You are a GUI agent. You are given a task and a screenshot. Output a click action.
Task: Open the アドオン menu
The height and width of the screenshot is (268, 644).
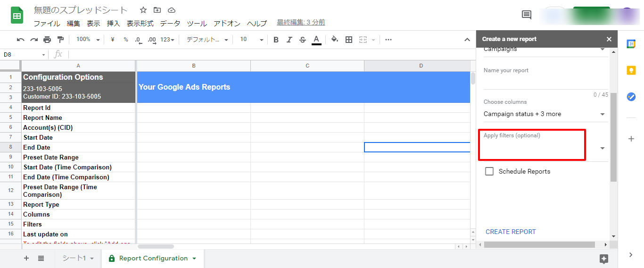227,23
